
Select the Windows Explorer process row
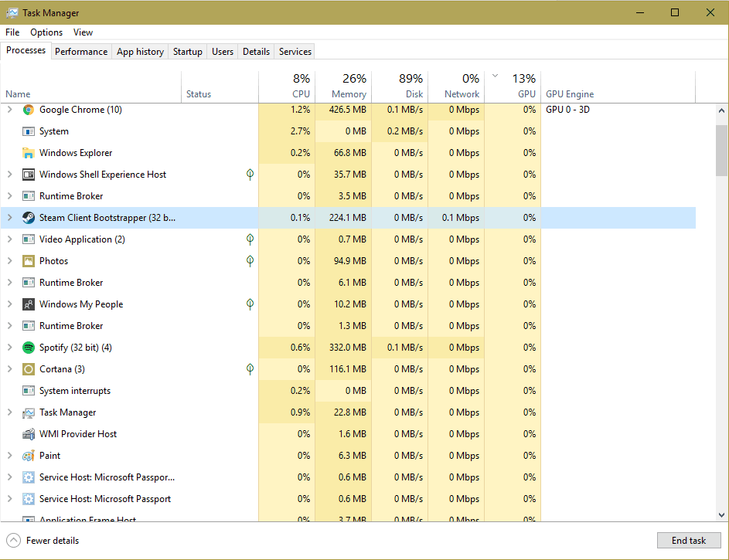(x=348, y=153)
